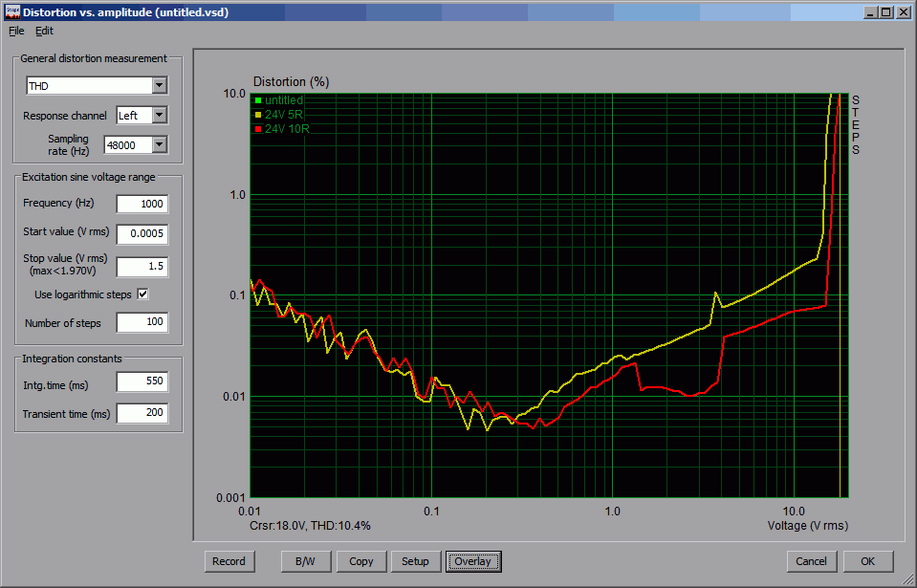This screenshot has height=588, width=917.
Task: Open the THD measurement type dropdown
Action: [159, 86]
